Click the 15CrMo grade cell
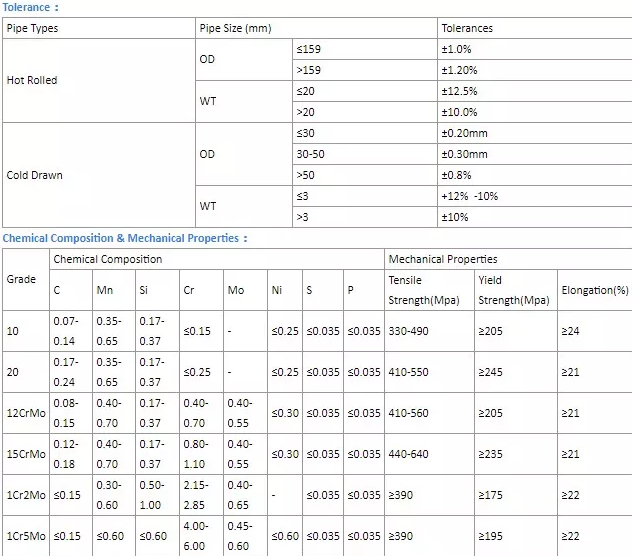This screenshot has width=632, height=556. tap(26, 454)
